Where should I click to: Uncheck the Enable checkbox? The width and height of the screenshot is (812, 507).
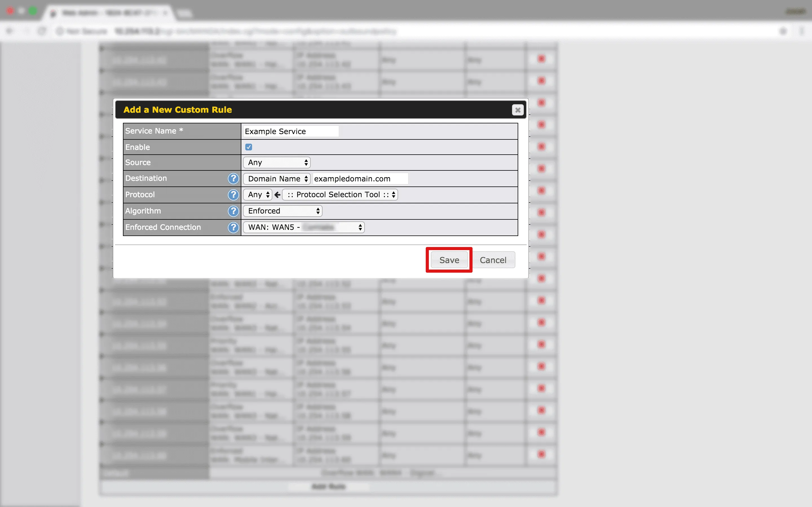tap(249, 147)
